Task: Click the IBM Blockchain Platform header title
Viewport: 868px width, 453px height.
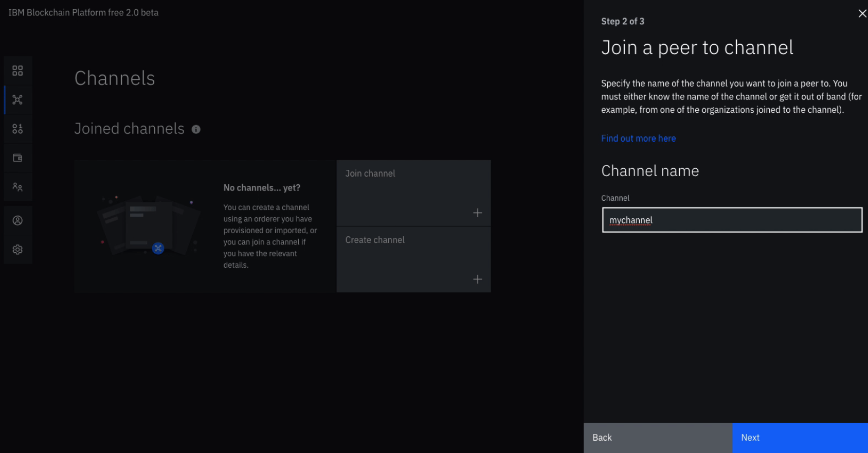Action: click(83, 12)
